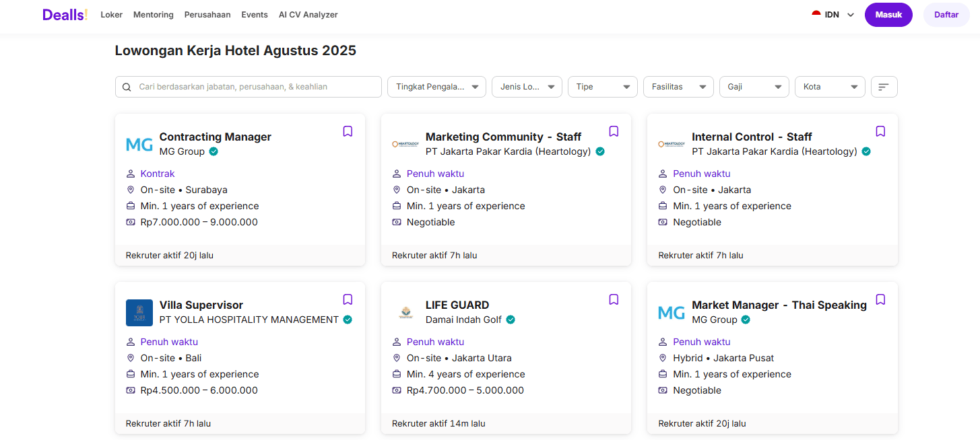Open the Contracting Manager job title
980x440 pixels.
(x=216, y=137)
